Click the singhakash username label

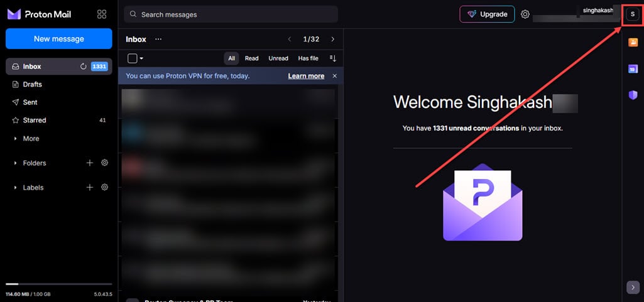pos(598,11)
